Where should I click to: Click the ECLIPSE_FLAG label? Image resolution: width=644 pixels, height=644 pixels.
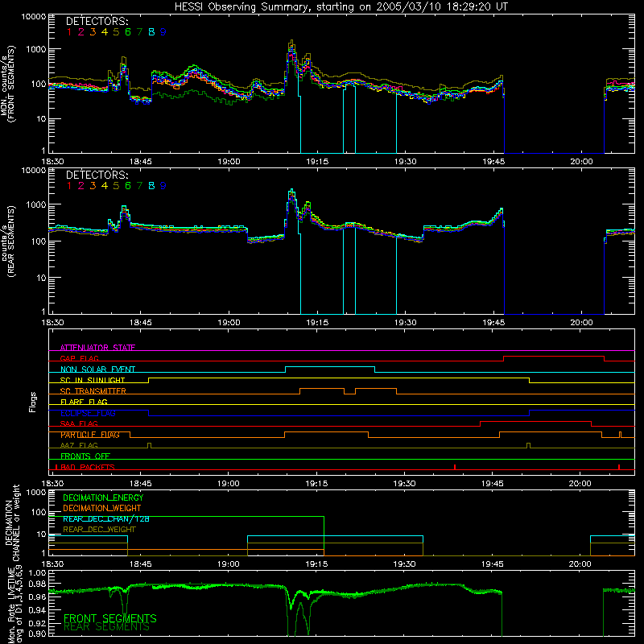coord(88,413)
